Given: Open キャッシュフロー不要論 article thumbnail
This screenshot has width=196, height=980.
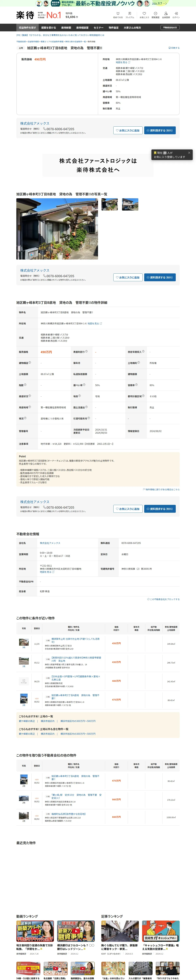Looking at the screenshot, I should (161, 931).
